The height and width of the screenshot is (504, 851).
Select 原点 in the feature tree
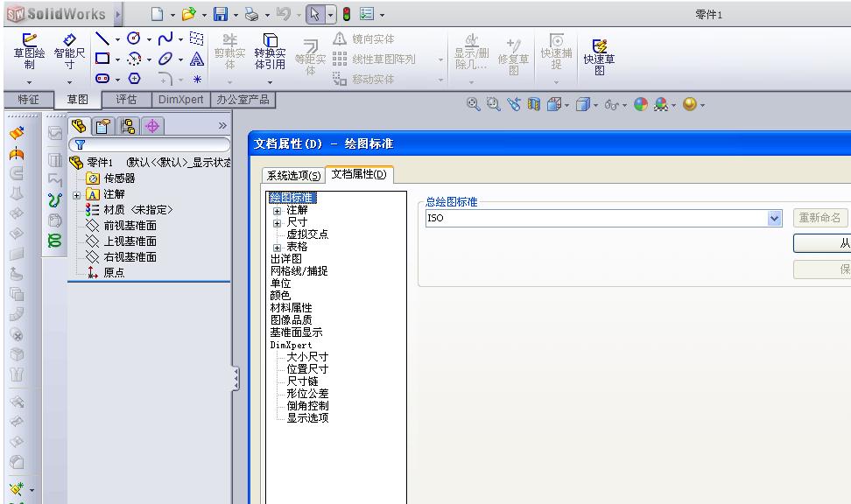[114, 272]
